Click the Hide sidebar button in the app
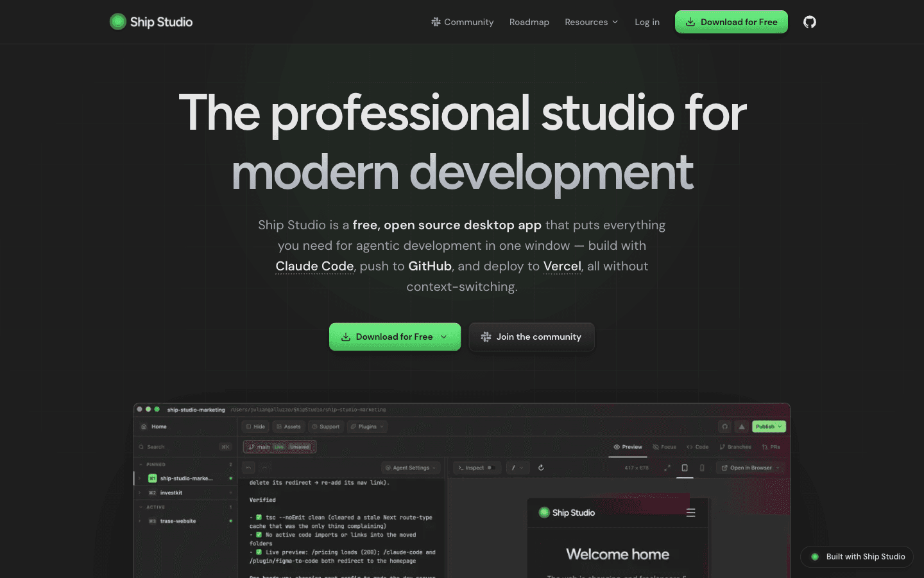 click(255, 426)
